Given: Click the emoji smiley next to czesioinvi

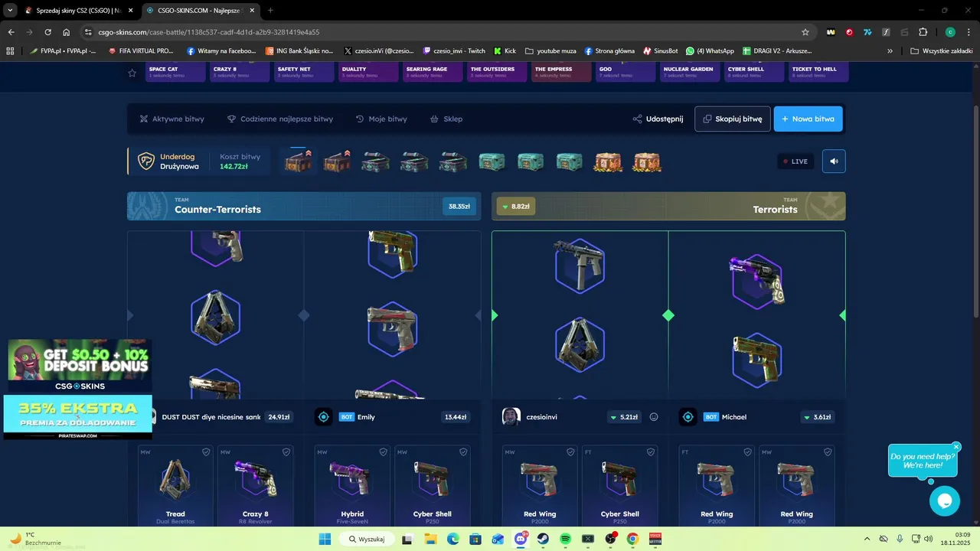Looking at the screenshot, I should coord(654,417).
